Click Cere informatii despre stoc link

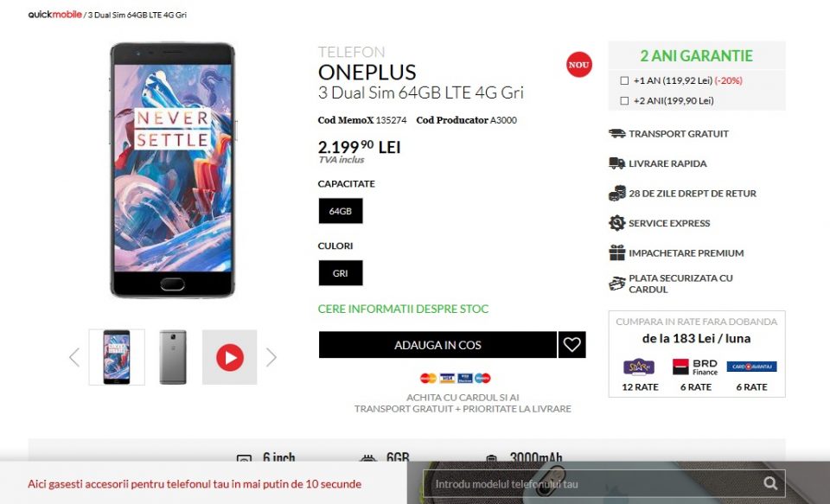(403, 309)
